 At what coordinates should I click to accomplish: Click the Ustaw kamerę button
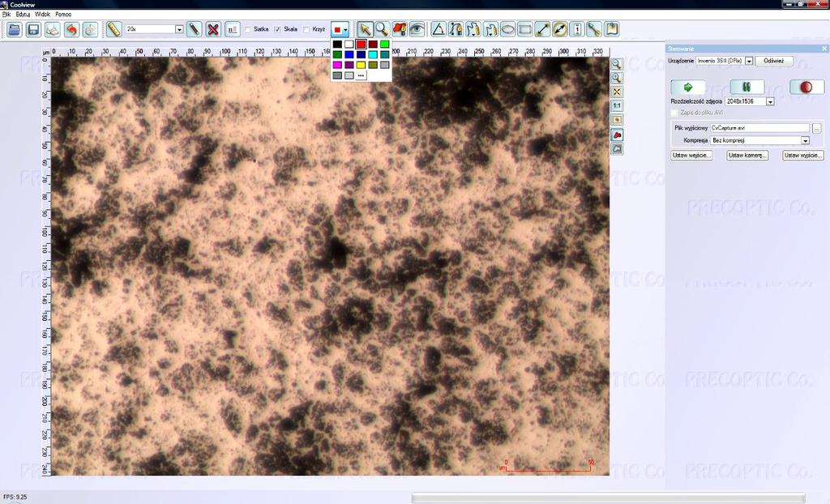[747, 155]
